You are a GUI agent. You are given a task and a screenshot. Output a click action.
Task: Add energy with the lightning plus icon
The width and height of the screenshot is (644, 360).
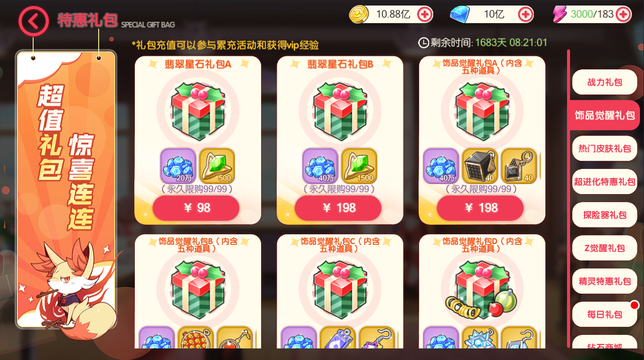pyautogui.click(x=623, y=14)
